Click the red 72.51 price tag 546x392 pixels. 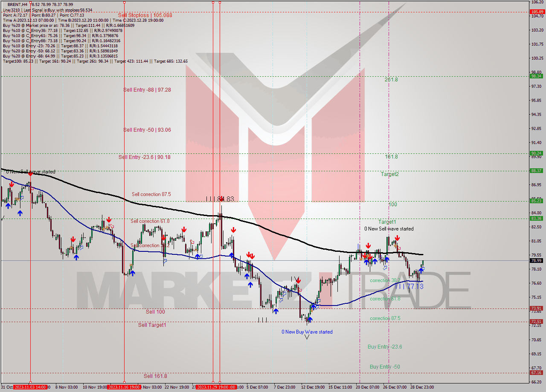[x=536, y=322]
